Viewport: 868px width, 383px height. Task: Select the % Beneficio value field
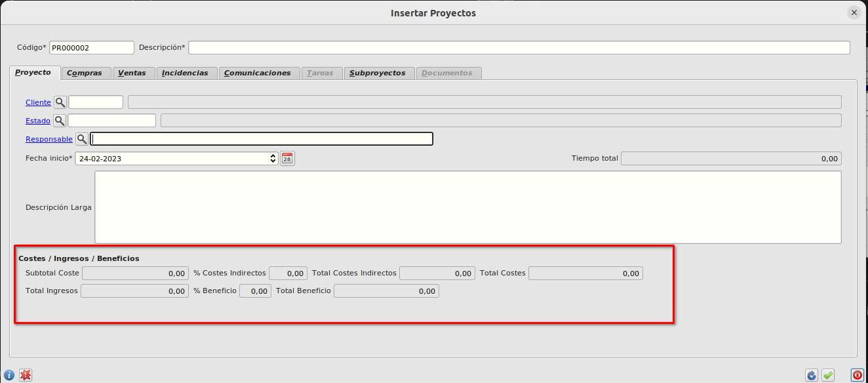[255, 291]
